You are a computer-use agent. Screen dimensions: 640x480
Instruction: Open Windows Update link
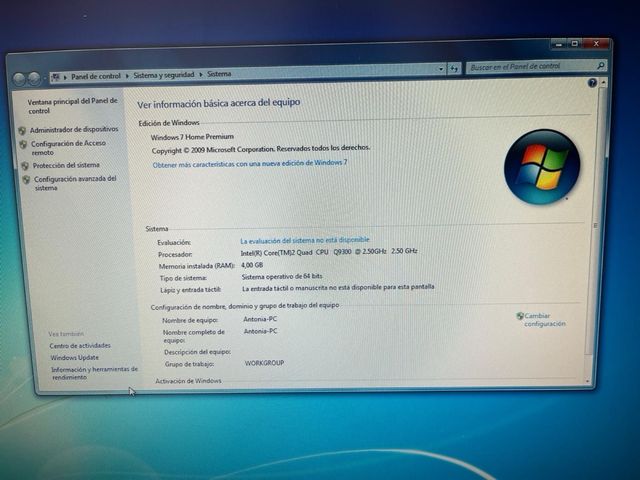pos(75,358)
